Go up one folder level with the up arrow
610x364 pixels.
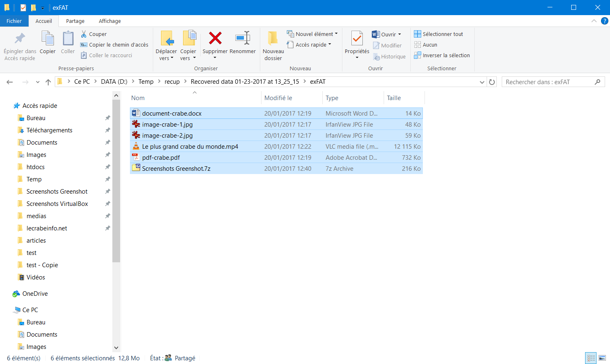[x=48, y=82]
